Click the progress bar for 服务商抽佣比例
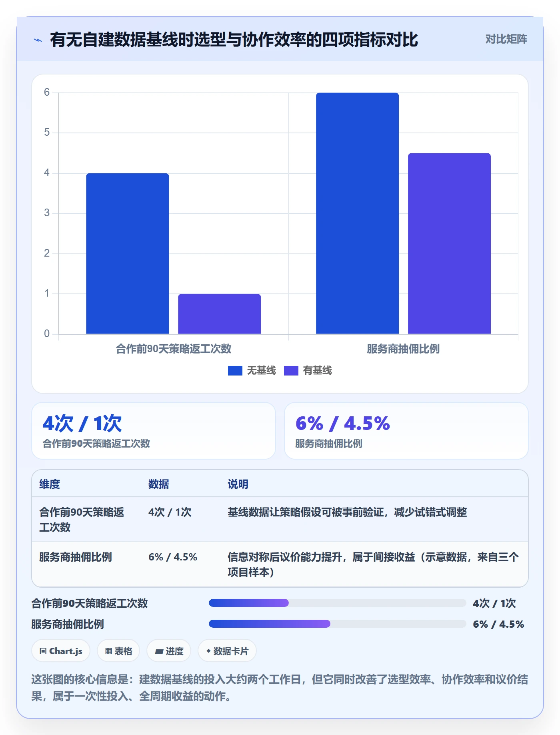560x735 pixels. click(337, 624)
